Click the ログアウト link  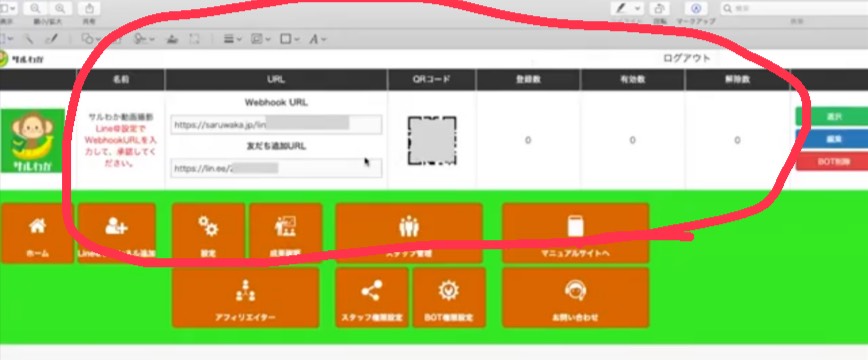tap(686, 58)
